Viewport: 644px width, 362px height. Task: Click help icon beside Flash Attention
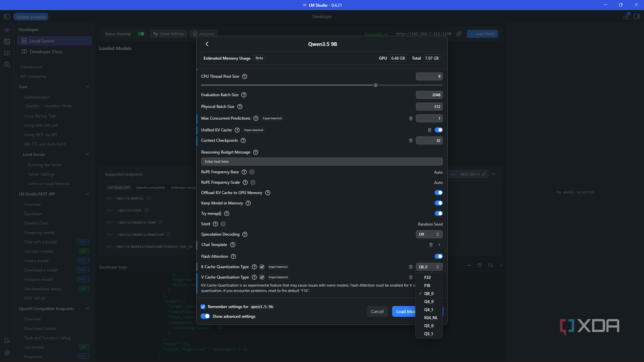tap(233, 256)
